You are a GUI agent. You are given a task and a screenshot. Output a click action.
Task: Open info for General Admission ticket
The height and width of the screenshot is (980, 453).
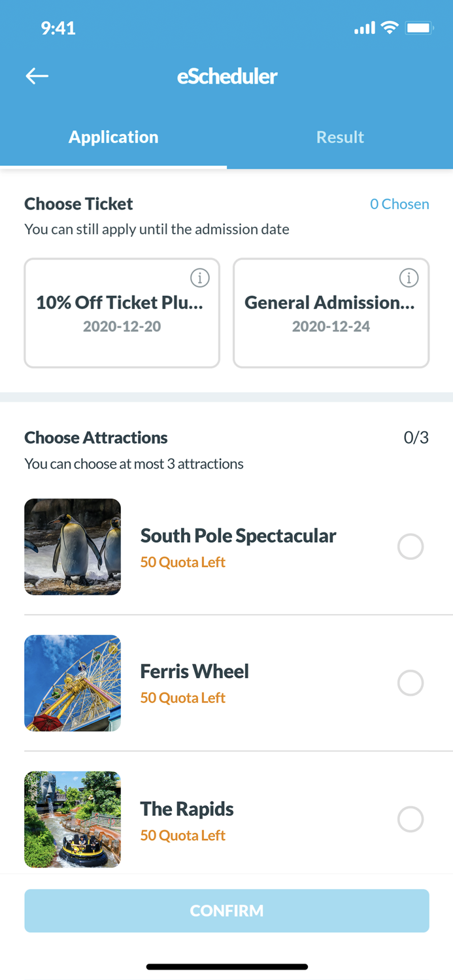[409, 277]
